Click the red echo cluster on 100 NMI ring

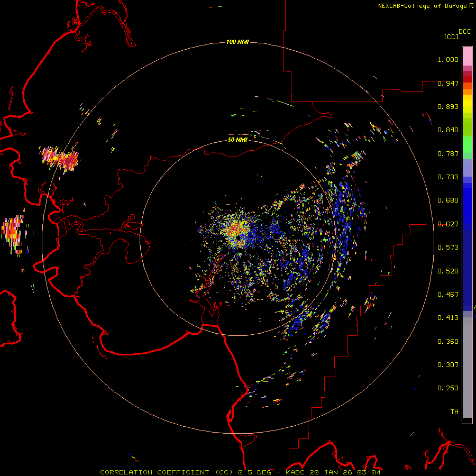click(x=60, y=159)
